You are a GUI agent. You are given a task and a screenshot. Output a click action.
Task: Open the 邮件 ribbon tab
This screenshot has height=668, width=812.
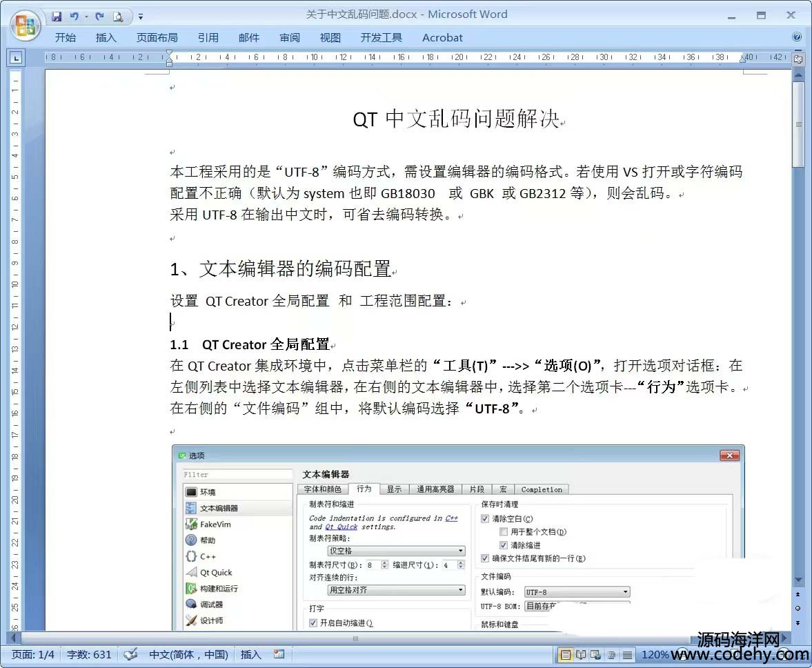click(248, 38)
